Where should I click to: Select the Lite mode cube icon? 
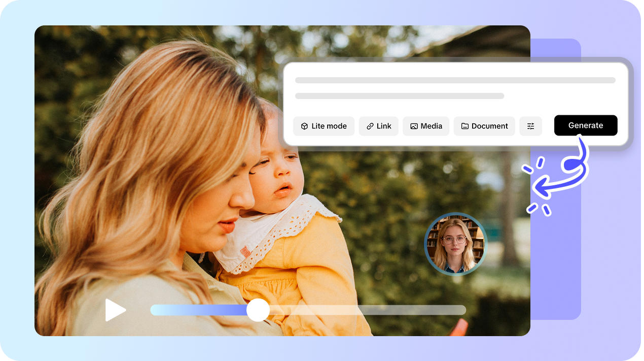(304, 126)
